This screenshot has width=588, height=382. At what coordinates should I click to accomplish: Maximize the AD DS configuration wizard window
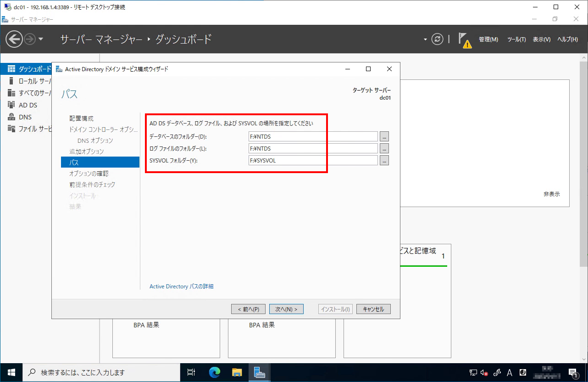[368, 69]
